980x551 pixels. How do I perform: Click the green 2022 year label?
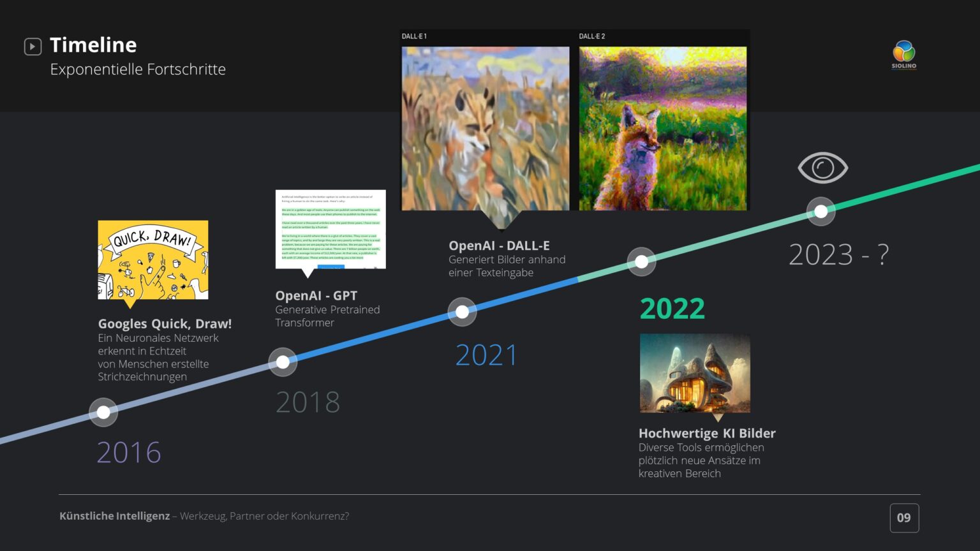coord(672,309)
